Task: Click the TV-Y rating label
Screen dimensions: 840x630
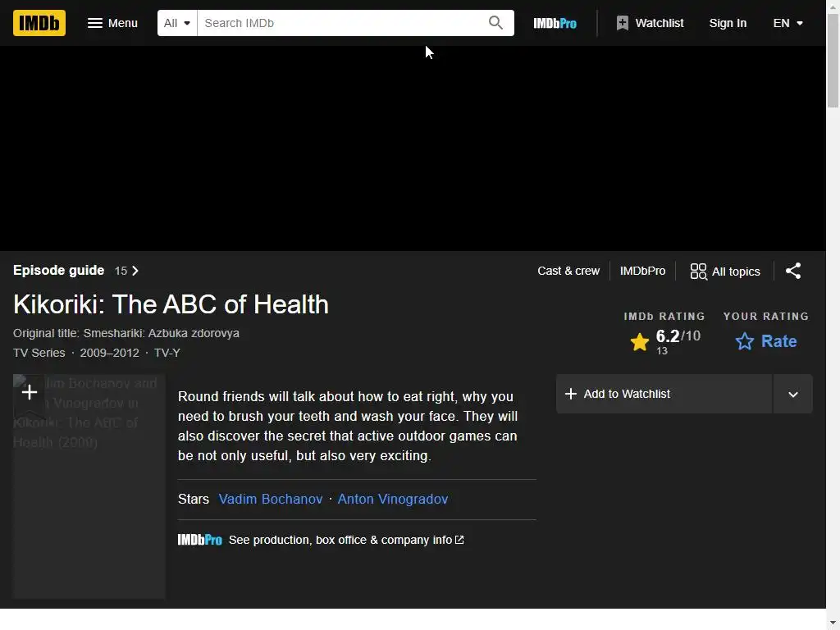Action: (x=167, y=353)
